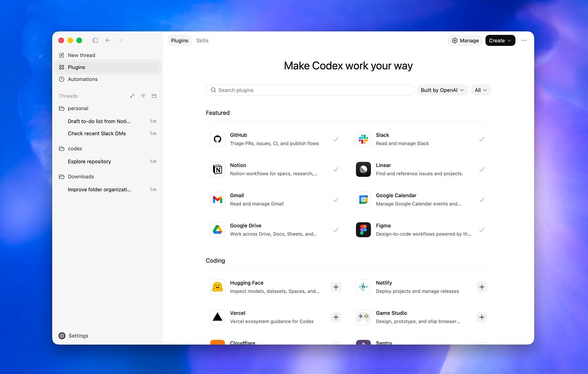Click the filter threads icon

tap(143, 96)
